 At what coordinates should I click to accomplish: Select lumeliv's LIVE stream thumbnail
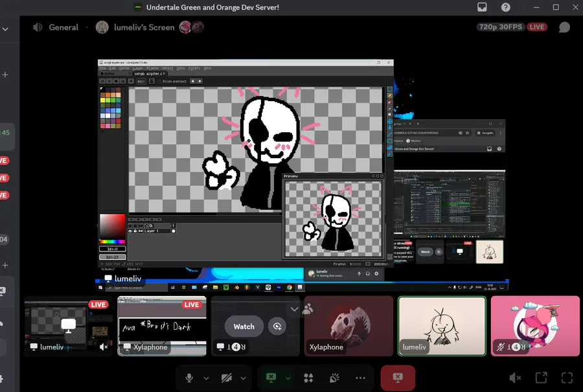pyautogui.click(x=69, y=326)
